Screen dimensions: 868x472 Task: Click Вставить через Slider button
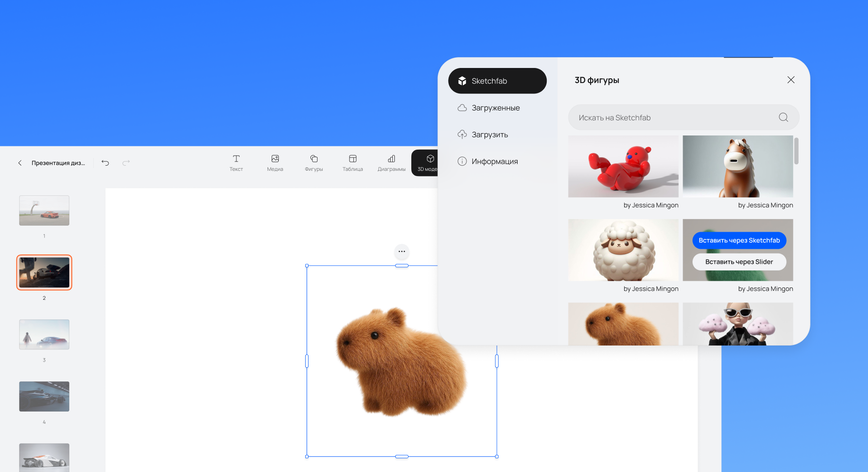739,262
